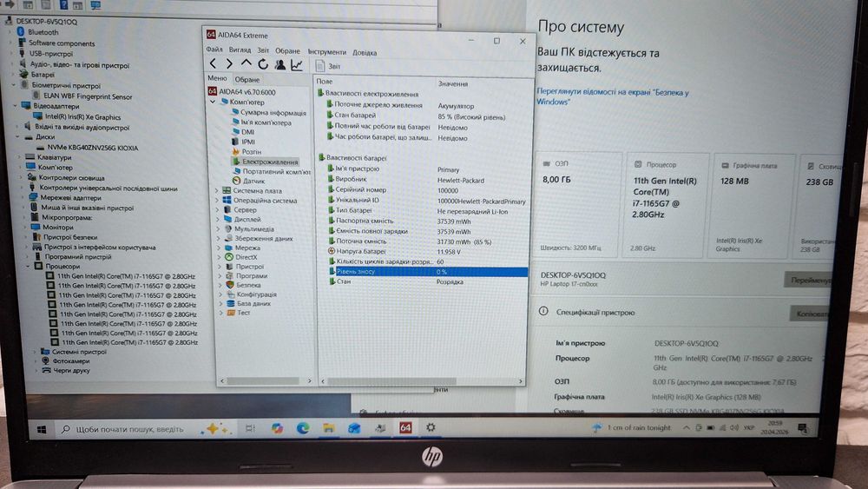Click the AIDA64 refresh icon

(263, 65)
